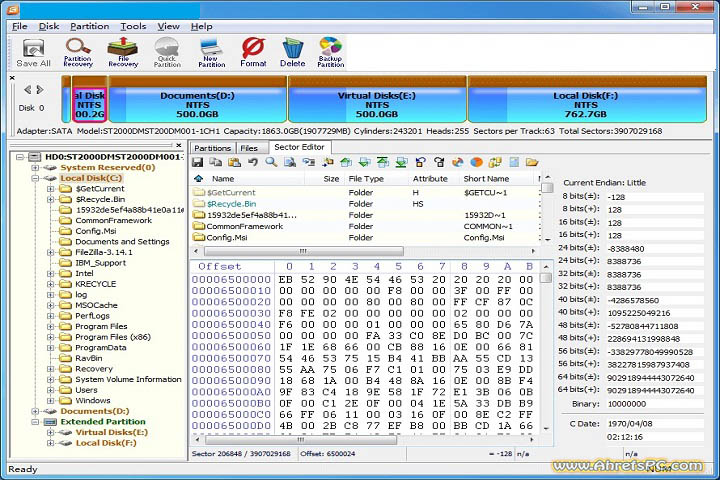The image size is (720, 480).
Task: Open the Disk menu
Action: pos(49,26)
